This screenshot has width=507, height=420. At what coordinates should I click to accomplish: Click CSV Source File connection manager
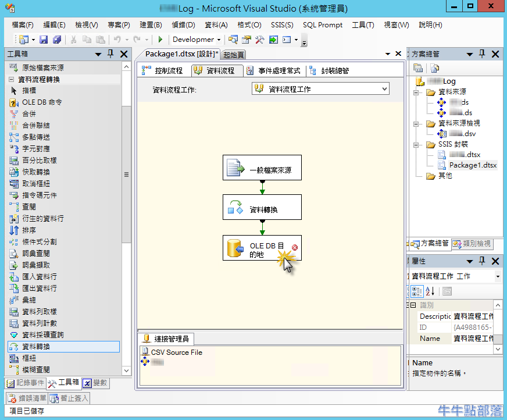click(x=176, y=352)
